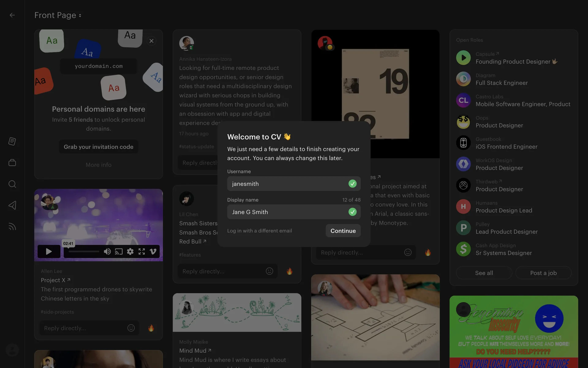Screen dimensions: 588x368
Task: Open the RSS feed icon in sidebar
Action: [12, 227]
